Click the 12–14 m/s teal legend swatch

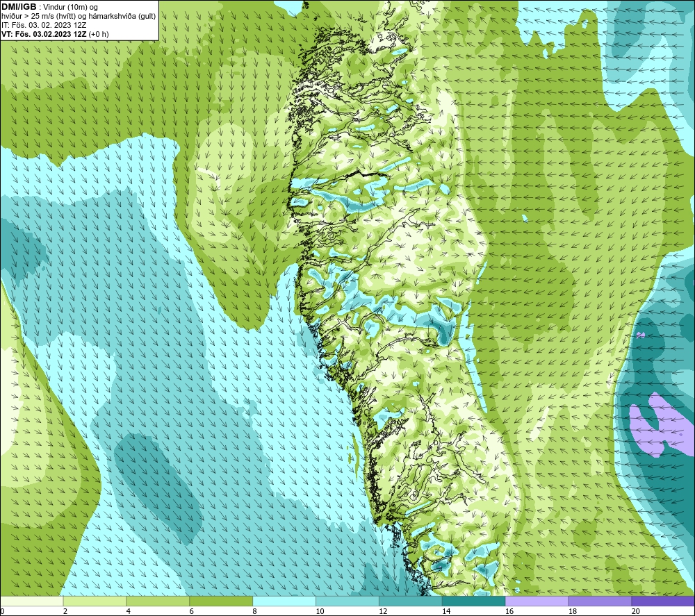[411, 601]
